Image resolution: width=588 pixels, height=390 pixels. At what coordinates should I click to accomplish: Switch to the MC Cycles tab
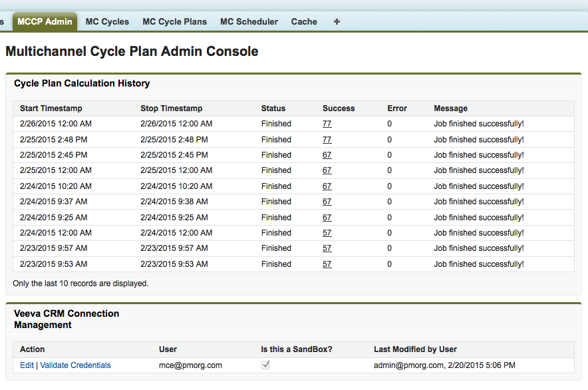[x=107, y=21]
